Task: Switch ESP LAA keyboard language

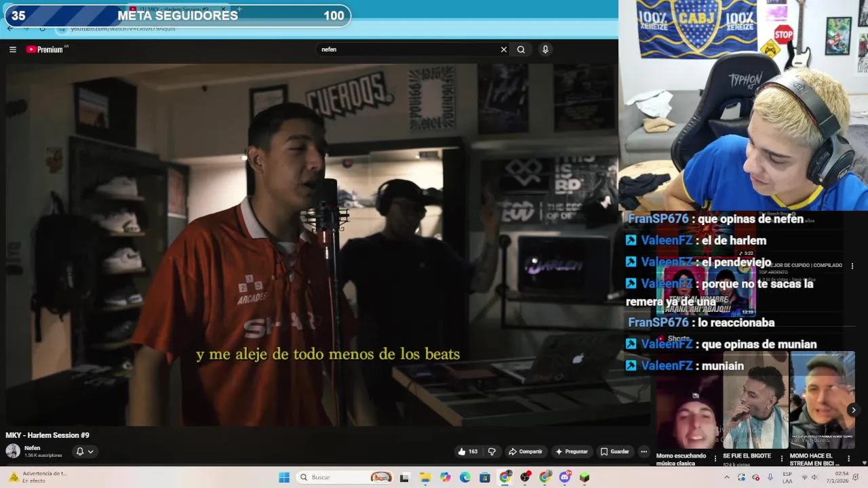Action: pyautogui.click(x=787, y=477)
